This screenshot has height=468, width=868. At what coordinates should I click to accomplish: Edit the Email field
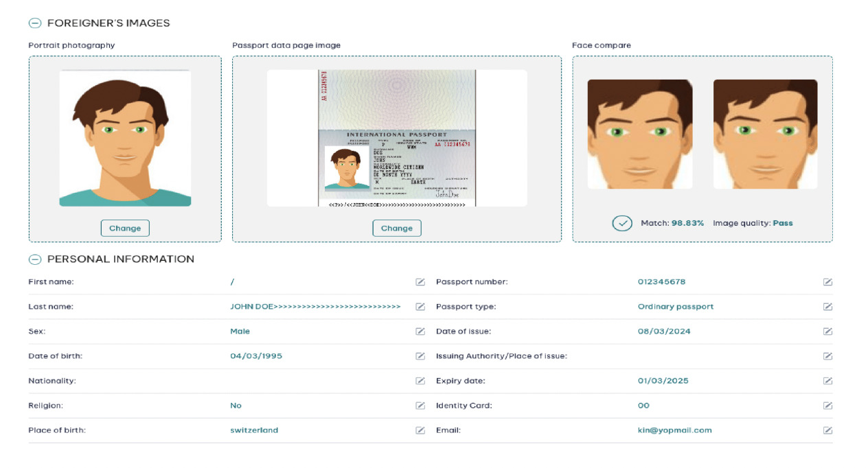coord(827,430)
